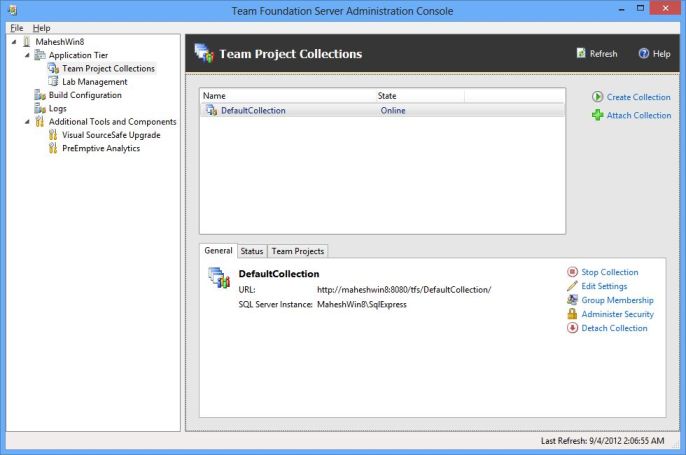This screenshot has height=455, width=686.
Task: Click the Help question mark icon
Action: pyautogui.click(x=644, y=53)
